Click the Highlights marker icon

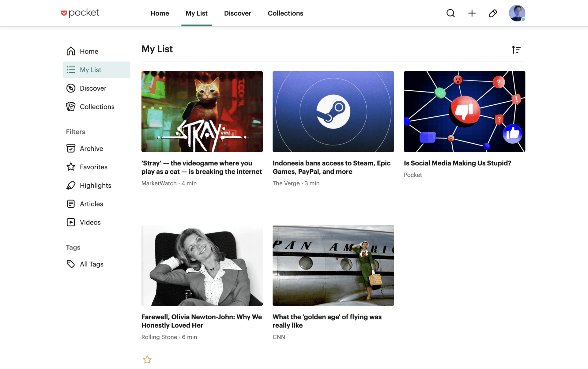tap(71, 185)
